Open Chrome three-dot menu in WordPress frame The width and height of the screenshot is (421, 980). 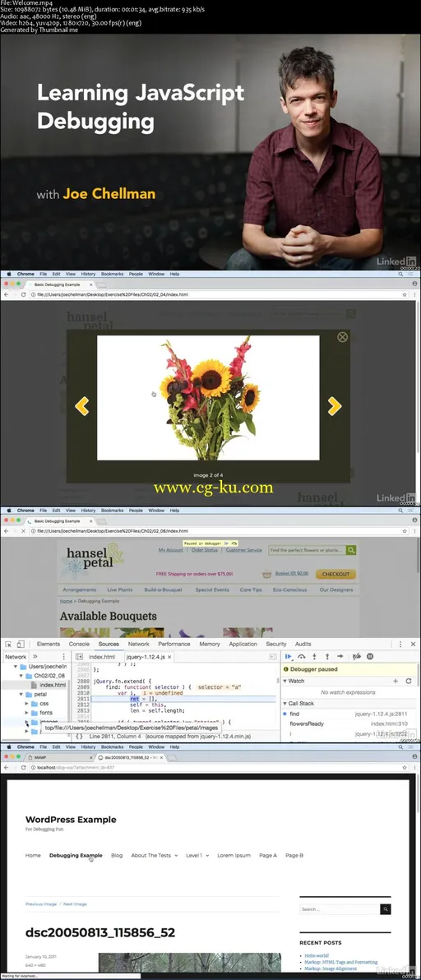click(x=414, y=767)
